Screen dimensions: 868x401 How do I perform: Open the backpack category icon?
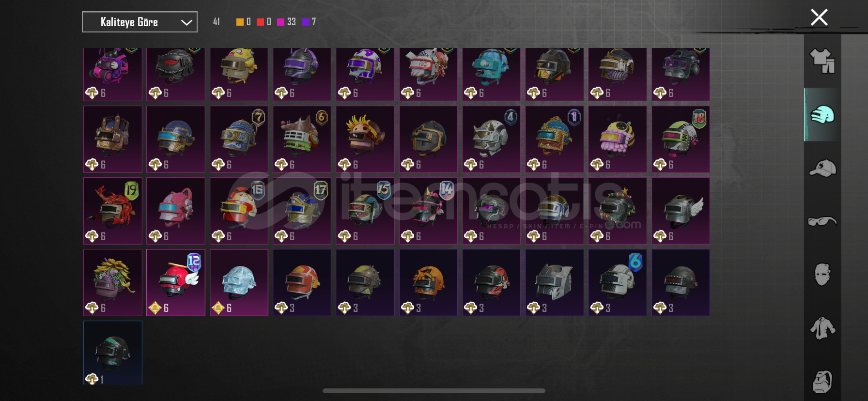point(822,382)
